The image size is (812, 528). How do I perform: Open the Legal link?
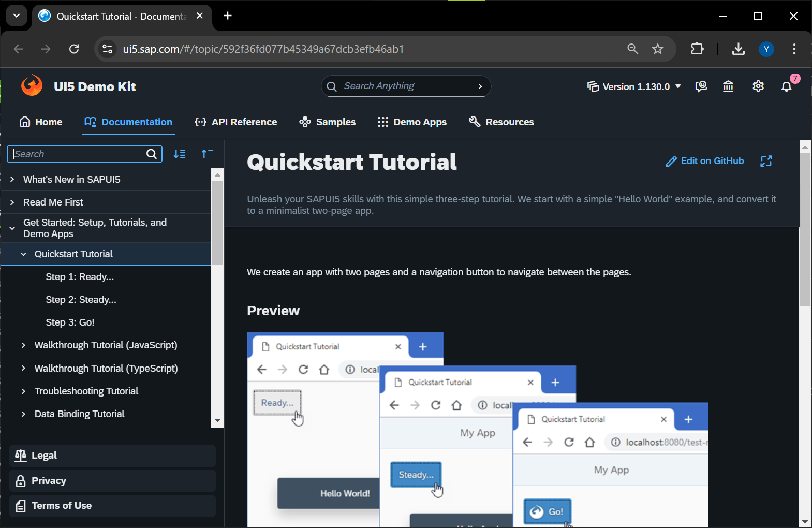click(x=112, y=456)
